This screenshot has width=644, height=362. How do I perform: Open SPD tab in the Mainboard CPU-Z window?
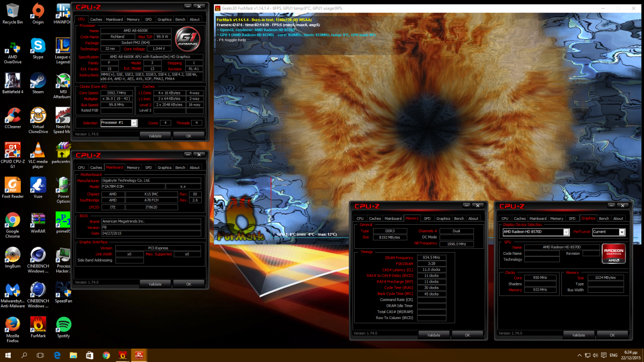coord(149,167)
